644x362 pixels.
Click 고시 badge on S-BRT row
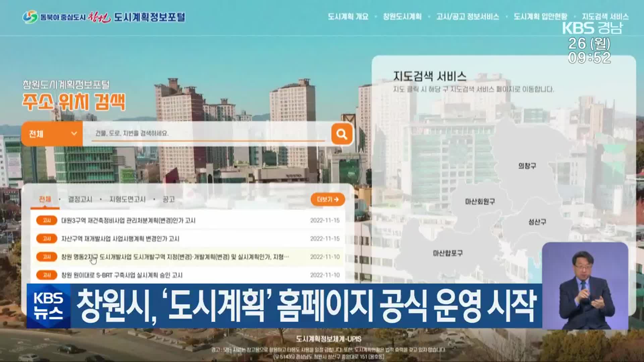click(47, 275)
